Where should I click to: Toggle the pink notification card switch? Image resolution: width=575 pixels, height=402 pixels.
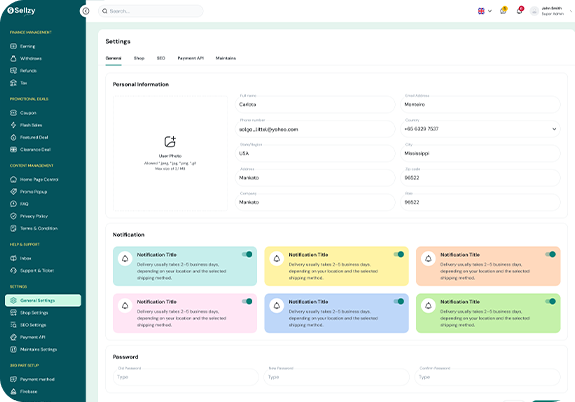click(247, 301)
